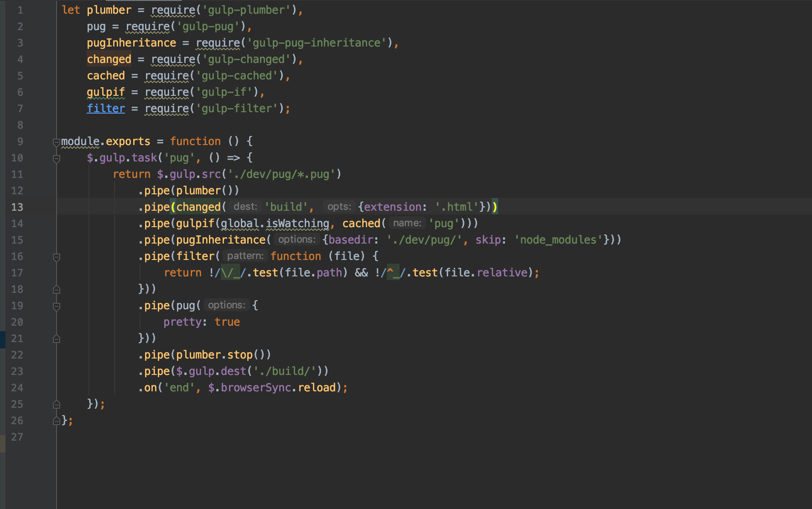Click 'global' on line 14
The width and height of the screenshot is (812, 509).
(x=240, y=223)
